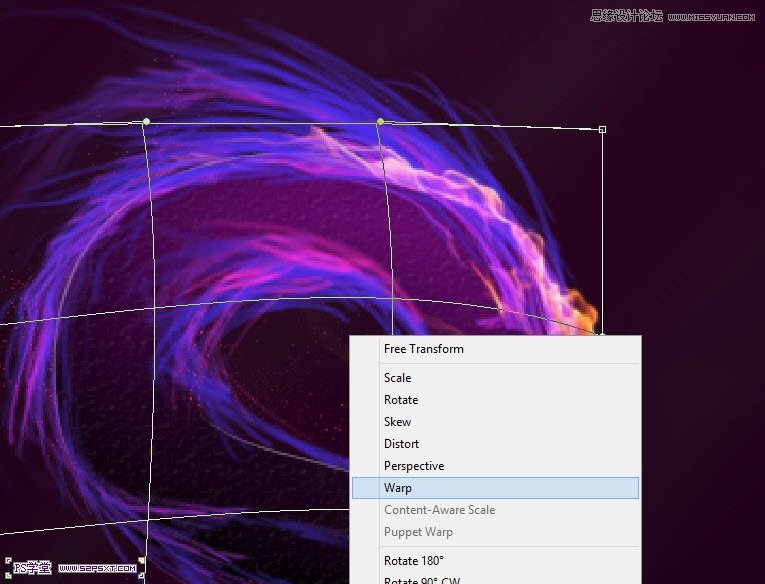
Task: Grab the right green warp control point
Action: click(x=380, y=121)
